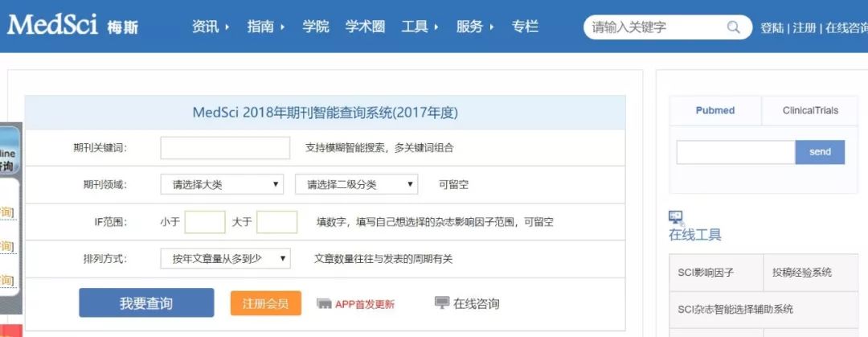Click the 登陆 link

[x=772, y=28]
